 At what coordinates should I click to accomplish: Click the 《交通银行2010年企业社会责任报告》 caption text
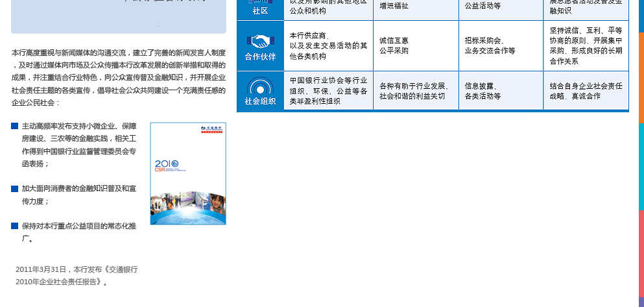point(77,275)
